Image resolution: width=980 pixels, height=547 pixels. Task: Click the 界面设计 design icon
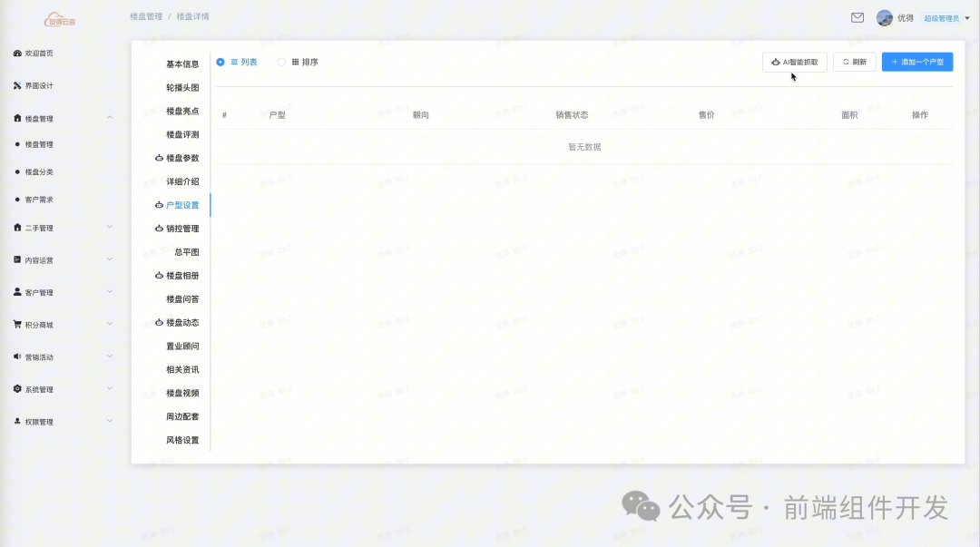point(17,85)
